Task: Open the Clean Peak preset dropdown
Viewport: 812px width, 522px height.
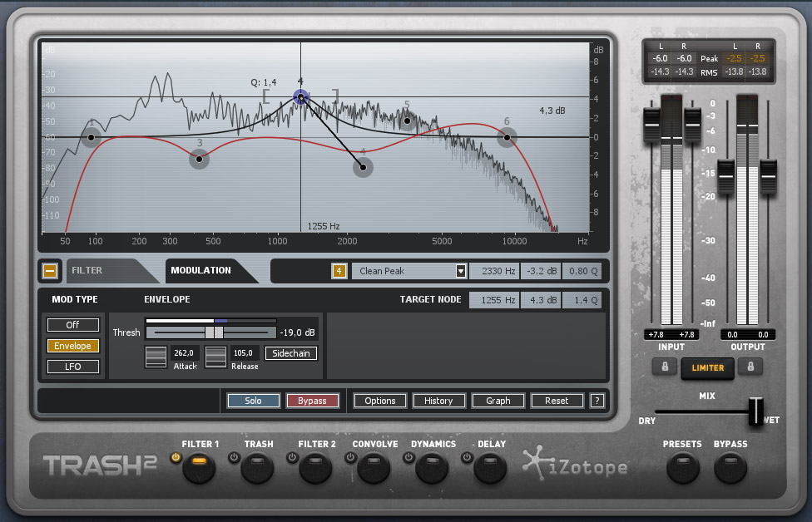Action: 410,270
